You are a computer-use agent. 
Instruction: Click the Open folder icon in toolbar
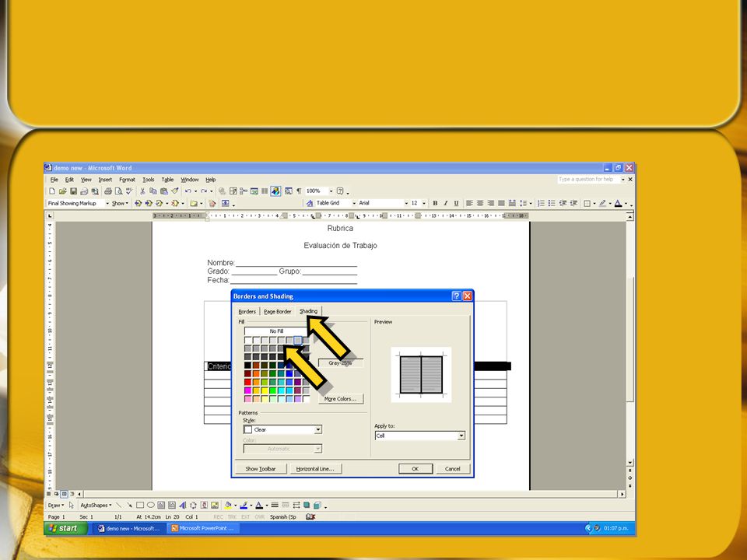coord(62,191)
